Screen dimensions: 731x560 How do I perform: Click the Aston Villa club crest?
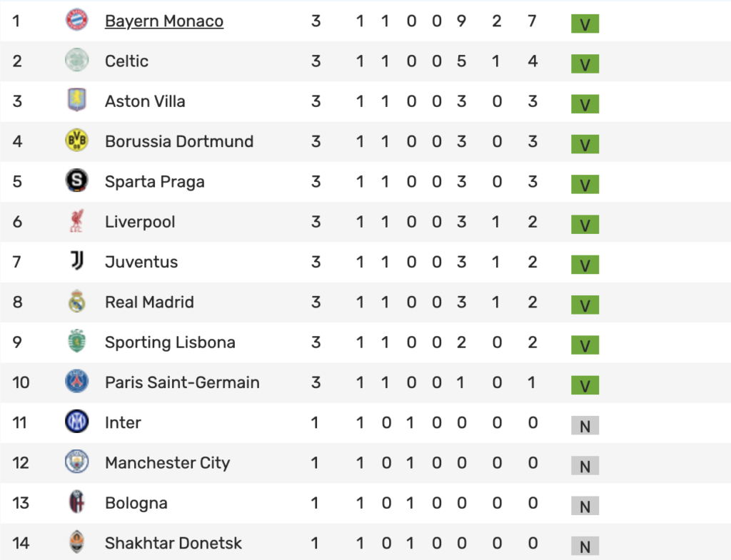pyautogui.click(x=76, y=100)
